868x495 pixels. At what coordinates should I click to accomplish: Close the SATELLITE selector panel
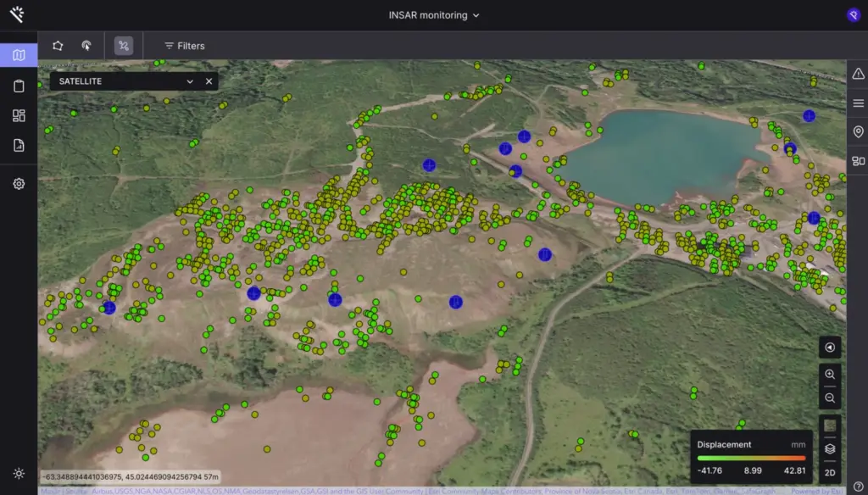pyautogui.click(x=209, y=81)
